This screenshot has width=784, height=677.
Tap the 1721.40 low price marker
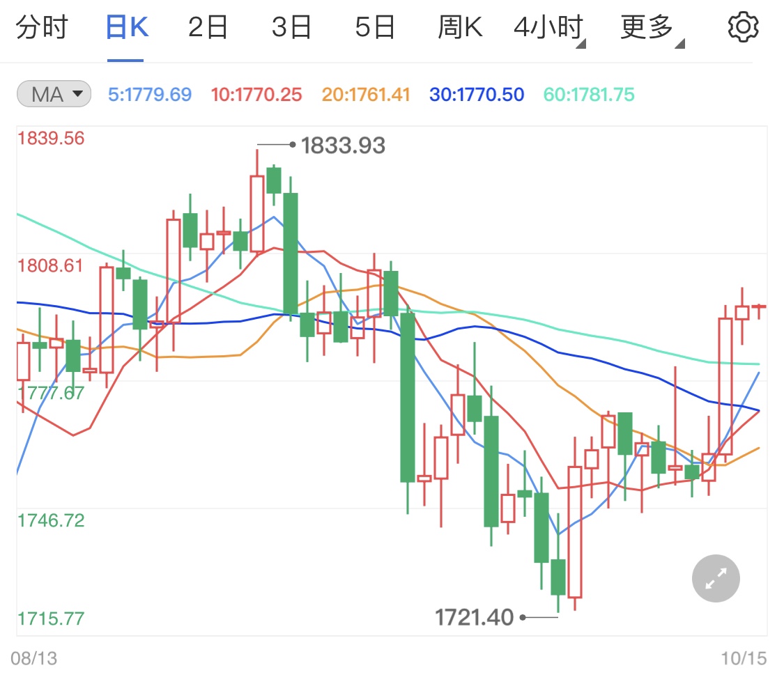point(475,617)
